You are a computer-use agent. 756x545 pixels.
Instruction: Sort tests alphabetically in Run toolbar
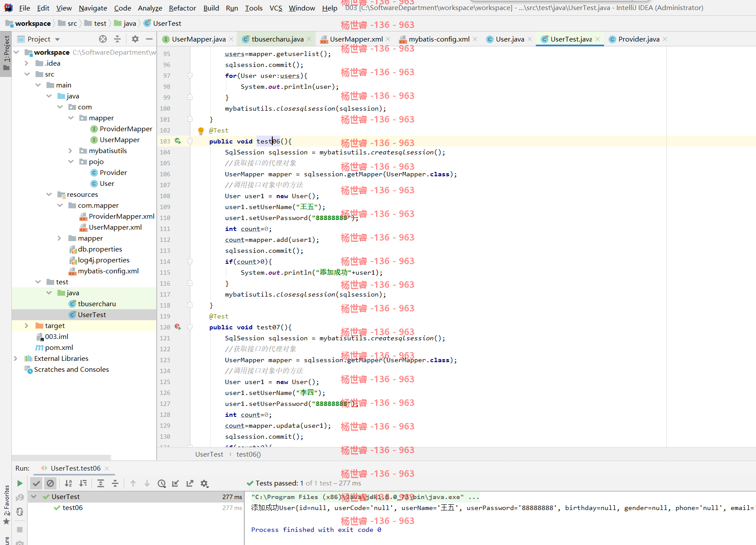(68, 483)
